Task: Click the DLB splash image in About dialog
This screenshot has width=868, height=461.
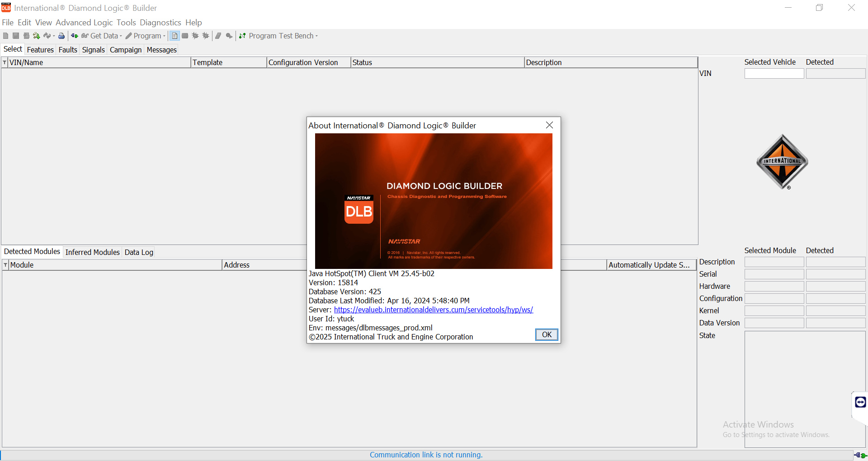Action: (434, 201)
